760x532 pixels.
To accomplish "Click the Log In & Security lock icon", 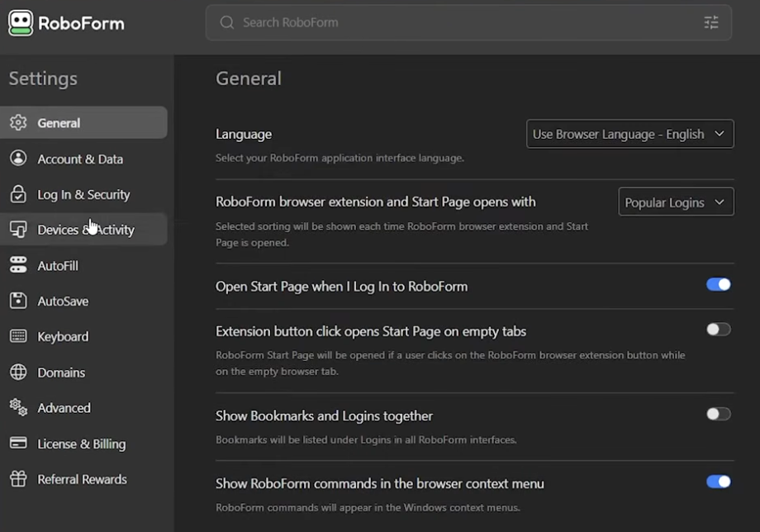I will [x=18, y=194].
